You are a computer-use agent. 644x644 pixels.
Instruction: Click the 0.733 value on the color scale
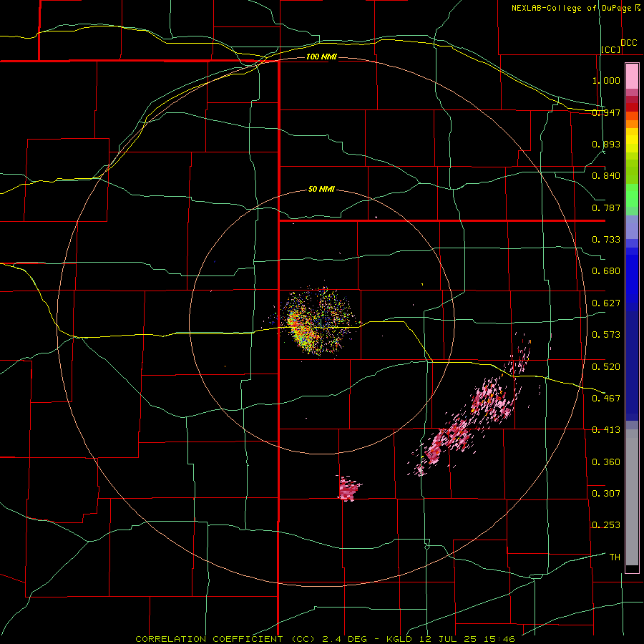[606, 240]
